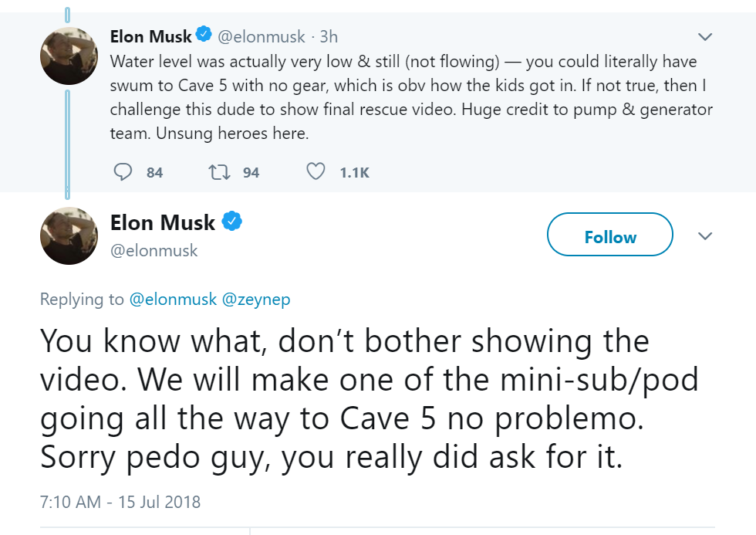This screenshot has height=535, width=756.
Task: Click verified badge in the main tweet header
Action: (x=232, y=222)
